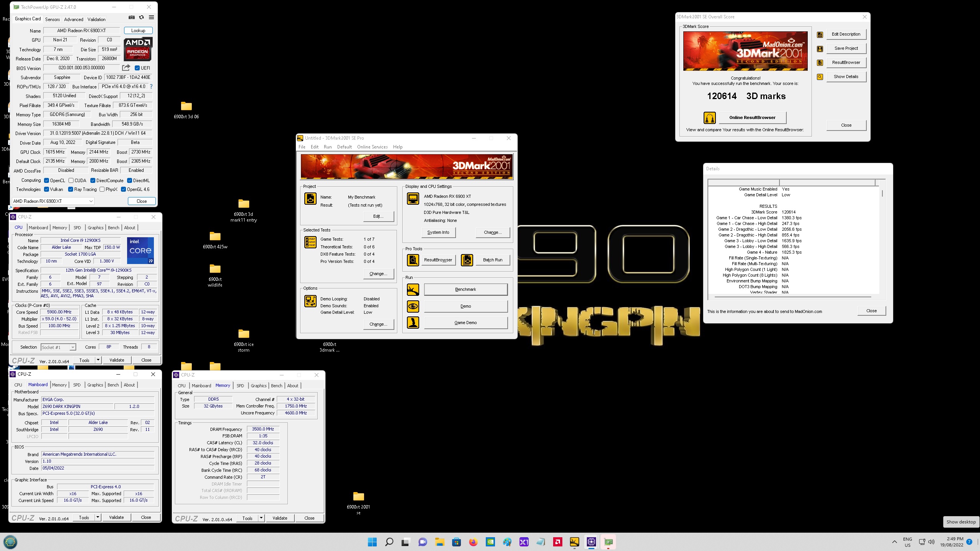Click the Benchmark run icon
This screenshot has width=980, height=551.
tap(413, 290)
